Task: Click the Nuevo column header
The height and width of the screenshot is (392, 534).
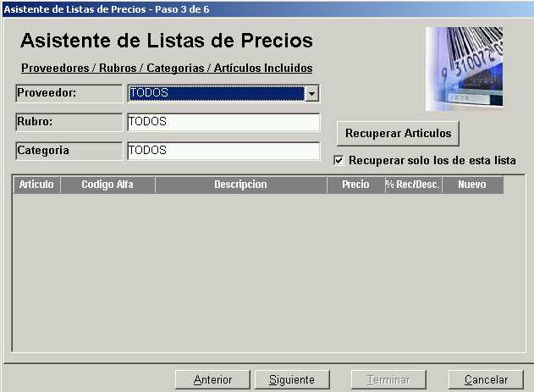Action: 471,185
